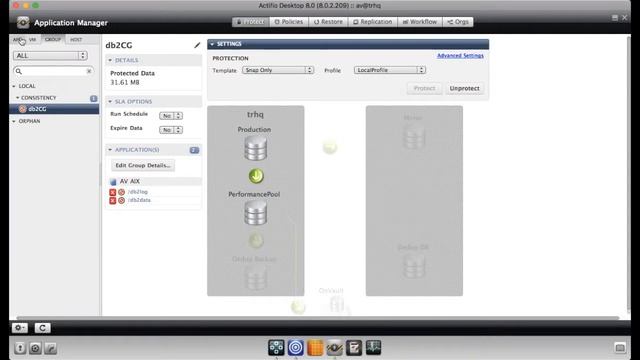The height and width of the screenshot is (360, 640).
Task: Change the Expire Data No selector
Action: (x=171, y=130)
